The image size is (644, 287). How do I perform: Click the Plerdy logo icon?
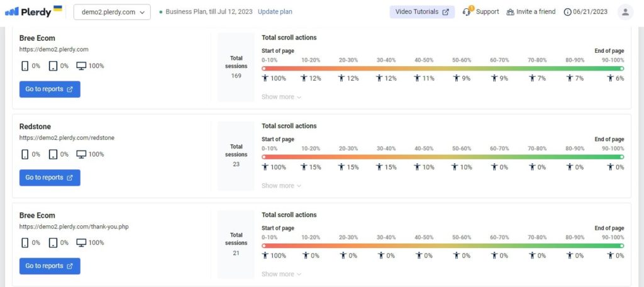click(12, 11)
